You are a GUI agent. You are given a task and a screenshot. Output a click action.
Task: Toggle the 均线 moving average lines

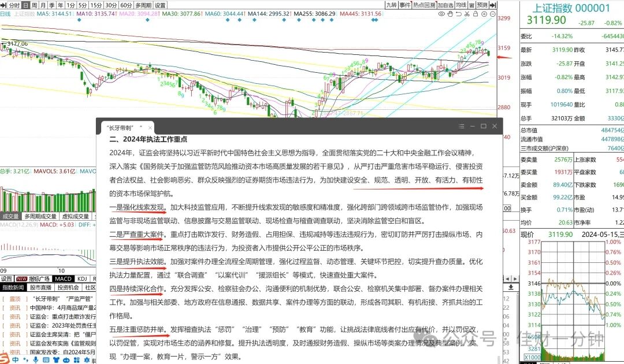point(461,5)
